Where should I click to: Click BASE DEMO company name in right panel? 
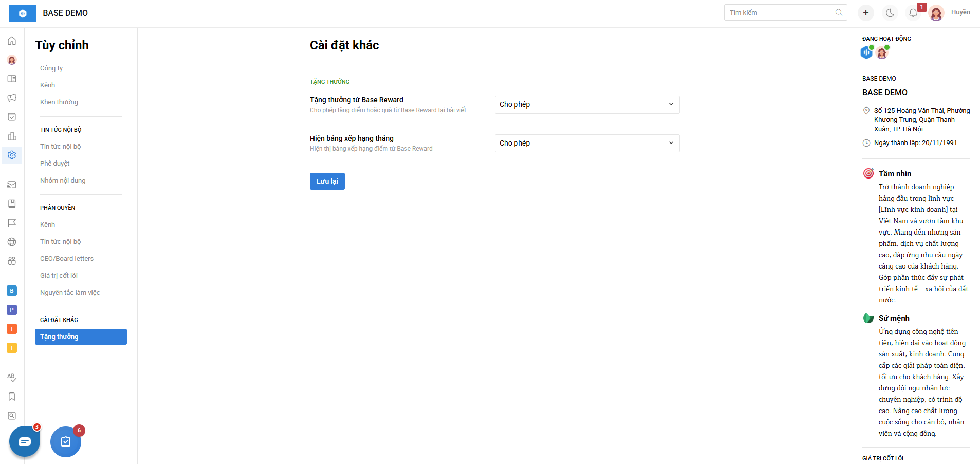point(885,93)
